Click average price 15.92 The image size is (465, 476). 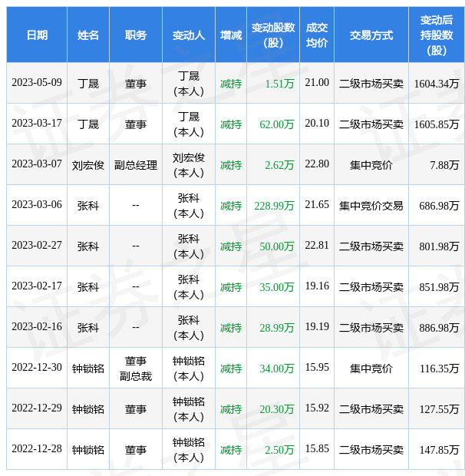point(317,408)
